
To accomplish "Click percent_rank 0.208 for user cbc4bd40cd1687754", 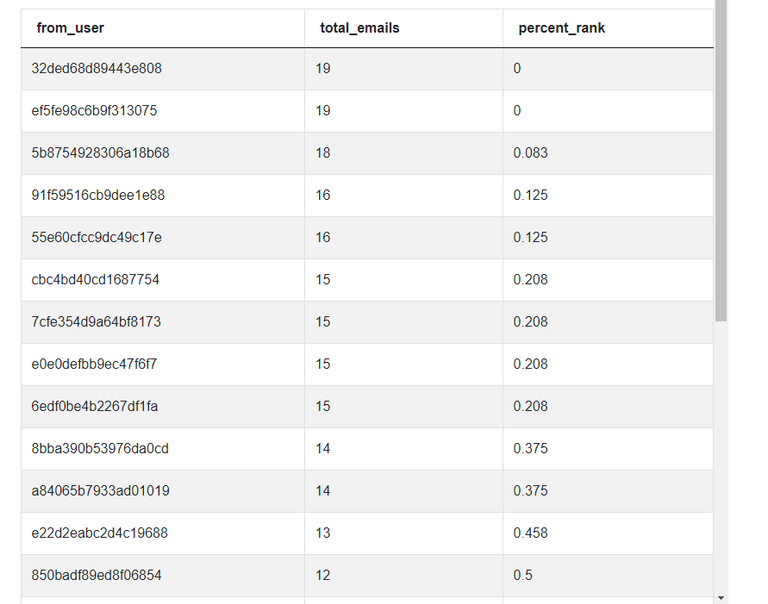I will [x=530, y=279].
